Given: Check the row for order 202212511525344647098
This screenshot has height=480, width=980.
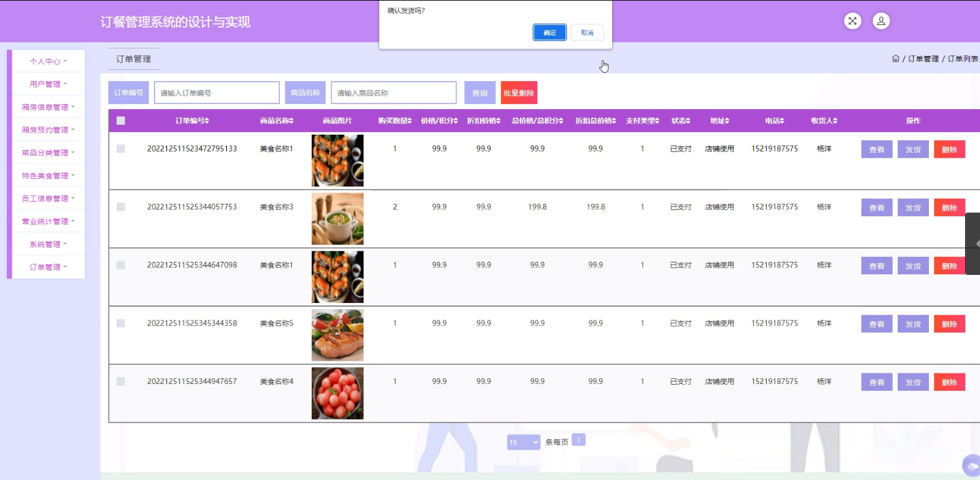Looking at the screenshot, I should [121, 265].
